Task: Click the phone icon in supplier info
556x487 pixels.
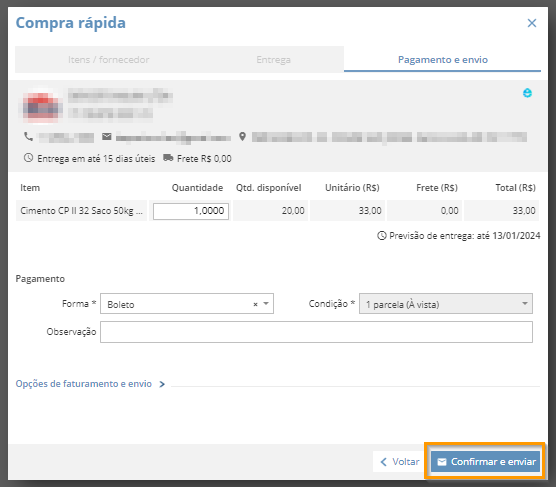Action: pyautogui.click(x=28, y=137)
